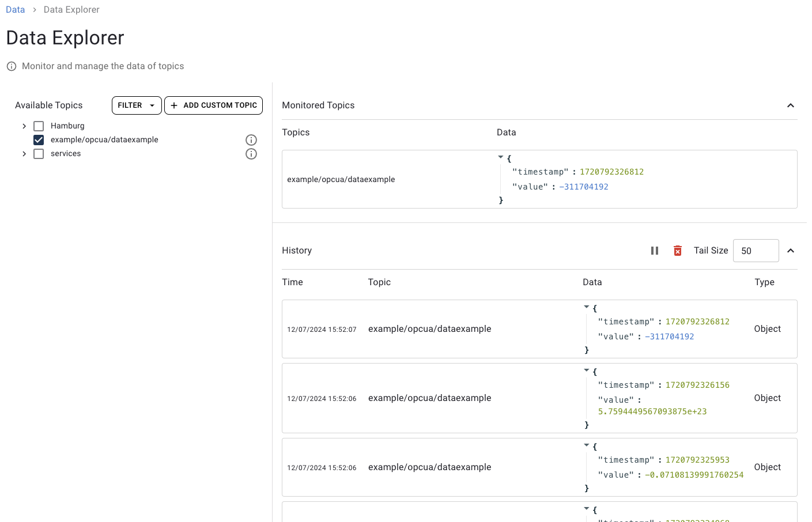Pause the history stream
Viewport: 812px width, 522px height.
pyautogui.click(x=654, y=251)
